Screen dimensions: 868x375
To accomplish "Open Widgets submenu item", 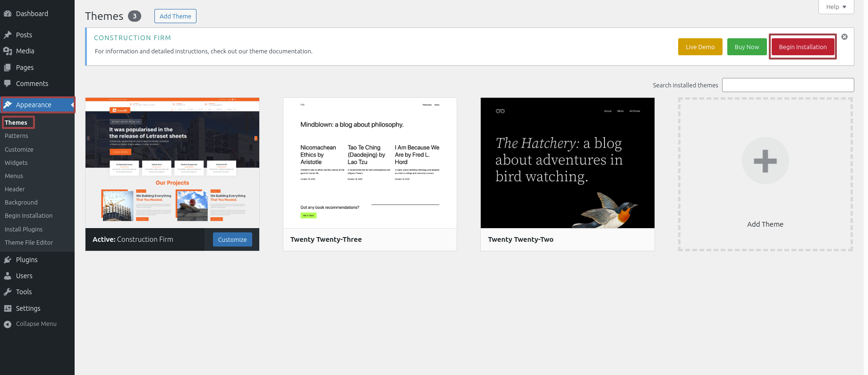I will point(16,162).
